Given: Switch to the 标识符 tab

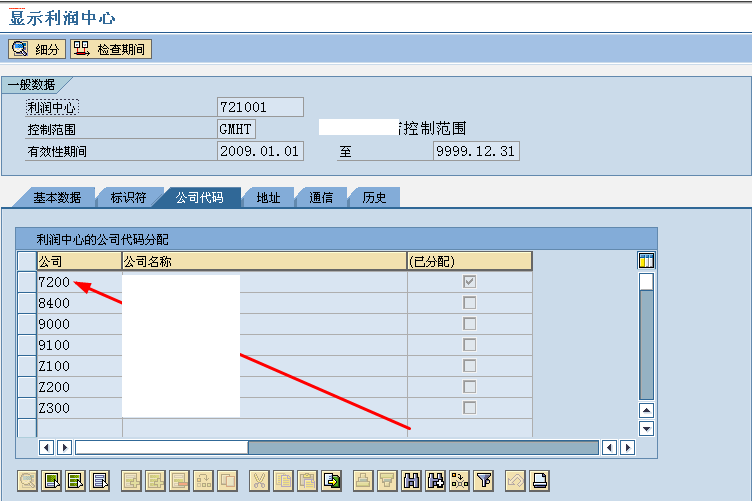Looking at the screenshot, I should [x=128, y=198].
